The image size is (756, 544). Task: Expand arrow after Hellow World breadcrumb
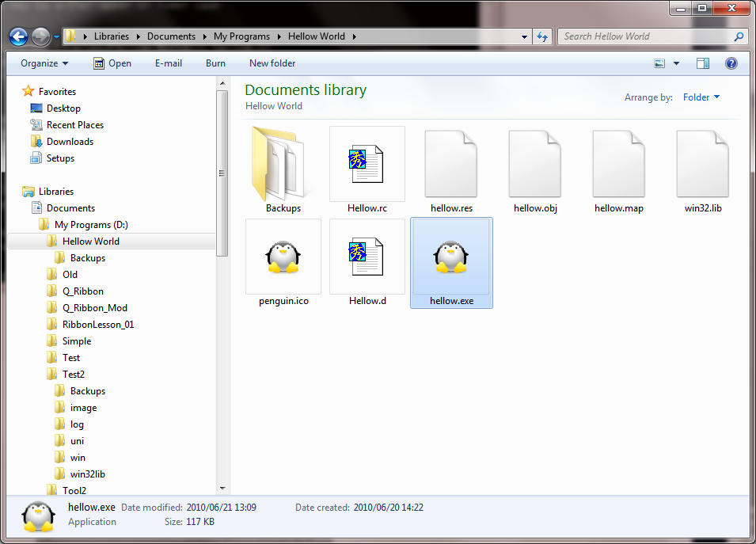[355, 36]
